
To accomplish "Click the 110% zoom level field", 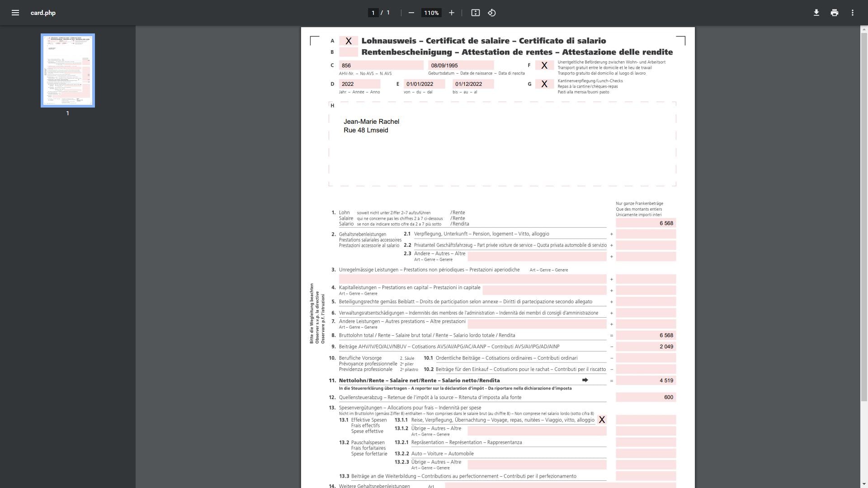I will 431,13.
